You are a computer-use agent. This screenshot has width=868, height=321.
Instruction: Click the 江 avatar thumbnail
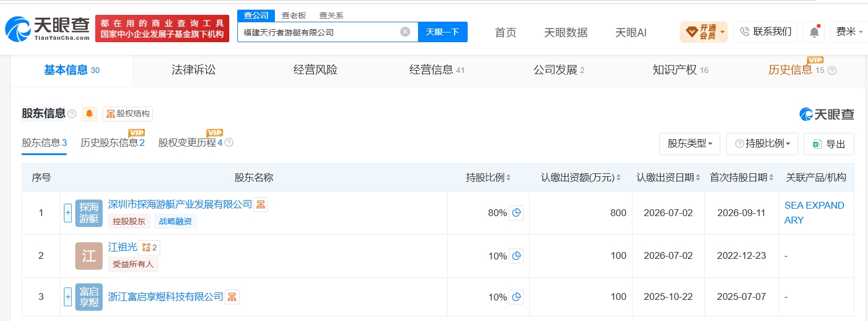pyautogui.click(x=89, y=256)
